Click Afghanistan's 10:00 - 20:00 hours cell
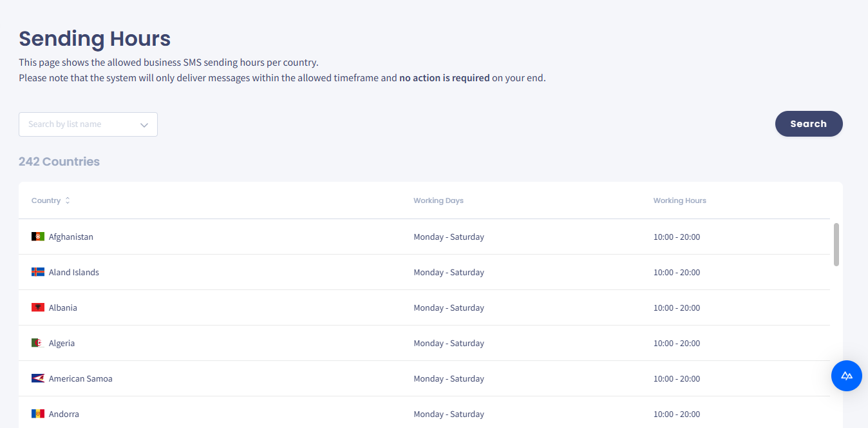Screen dimensions: 868x428 (677, 237)
